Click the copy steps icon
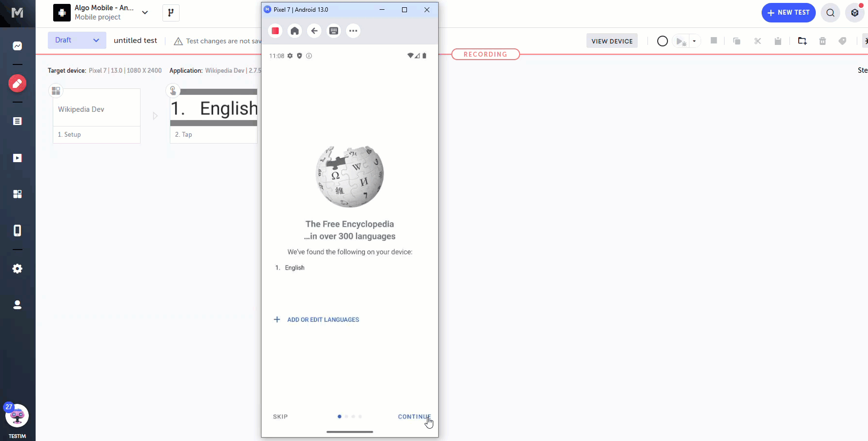Viewport: 868px width, 441px height. (x=737, y=41)
